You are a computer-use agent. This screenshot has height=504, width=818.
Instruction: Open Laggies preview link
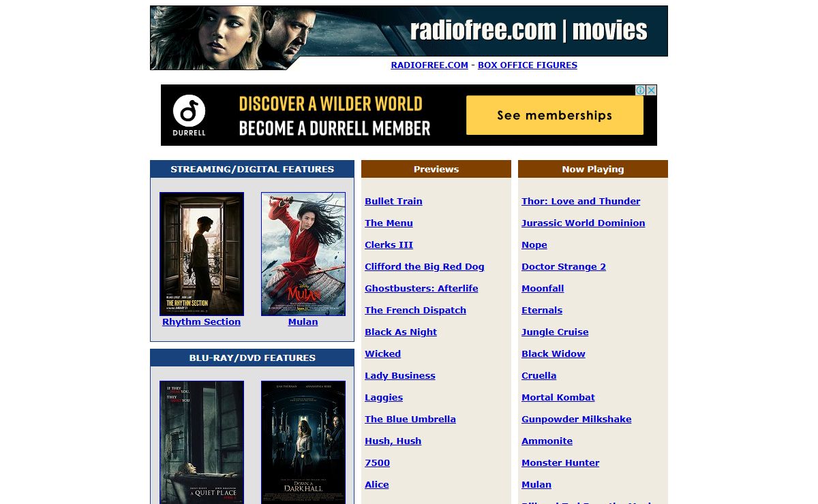tap(384, 397)
